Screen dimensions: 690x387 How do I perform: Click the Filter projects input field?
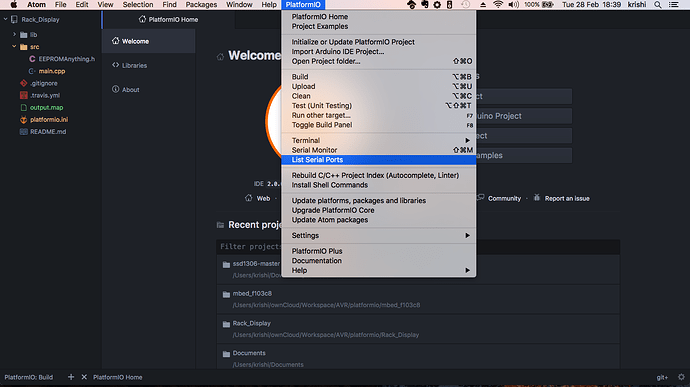tap(418, 247)
